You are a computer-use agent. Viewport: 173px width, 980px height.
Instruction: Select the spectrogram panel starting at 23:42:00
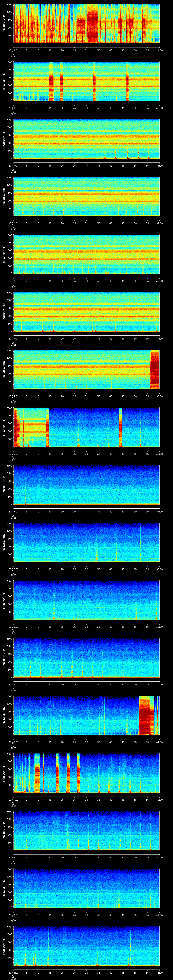point(87,831)
